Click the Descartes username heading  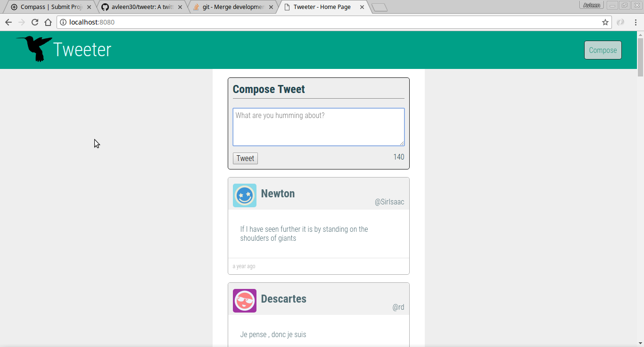click(284, 299)
